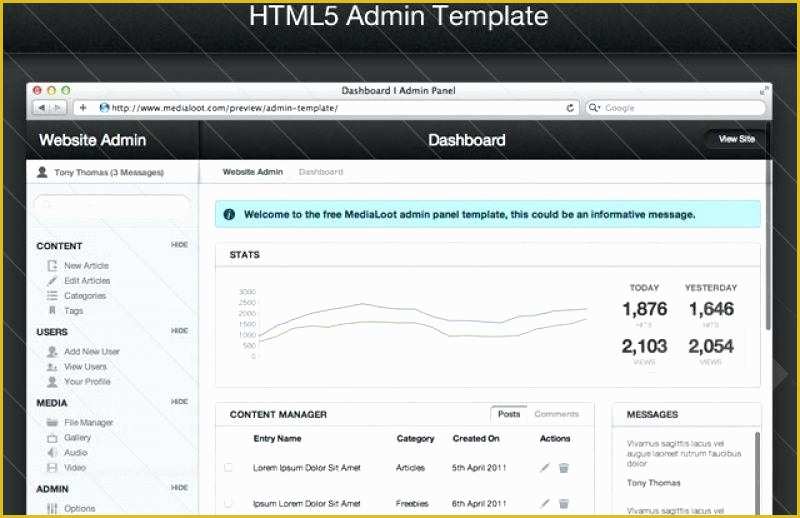800x518 pixels.
Task: Delete the Lorem Ipsum Dolor Sit Amet post
Action: tap(564, 467)
